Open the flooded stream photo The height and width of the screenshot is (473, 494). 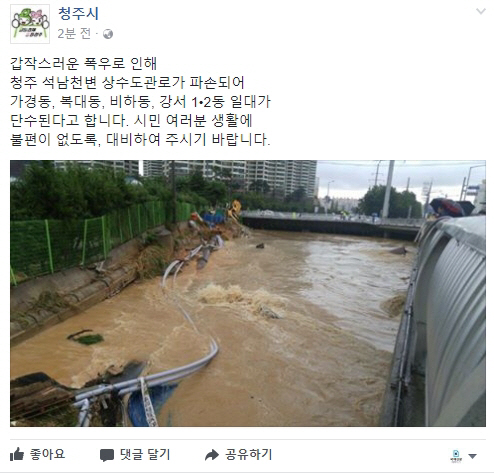coord(248,293)
